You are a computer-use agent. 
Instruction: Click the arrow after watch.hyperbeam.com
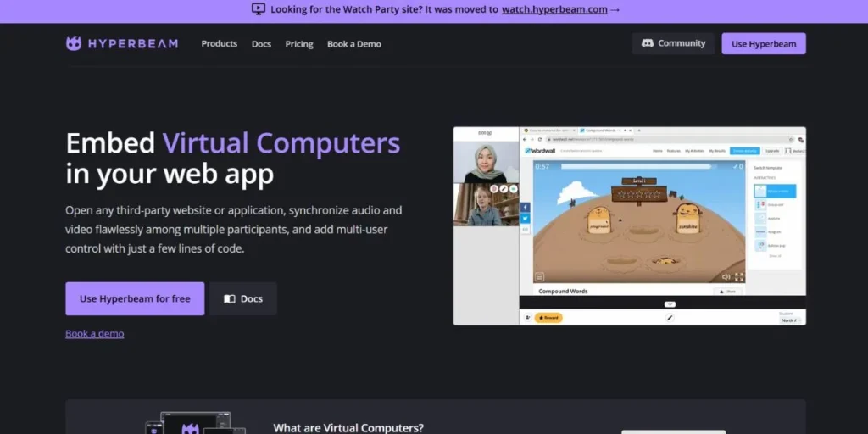tap(615, 9)
